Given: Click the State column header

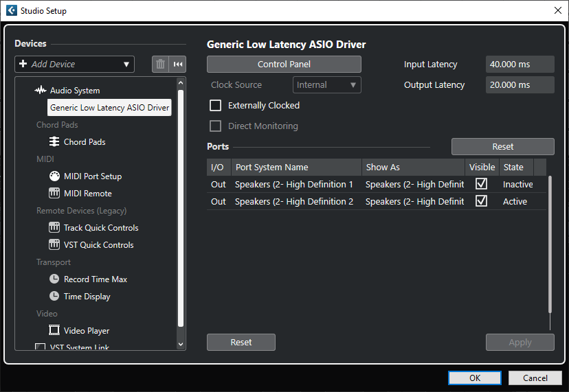Looking at the screenshot, I should pos(516,168).
